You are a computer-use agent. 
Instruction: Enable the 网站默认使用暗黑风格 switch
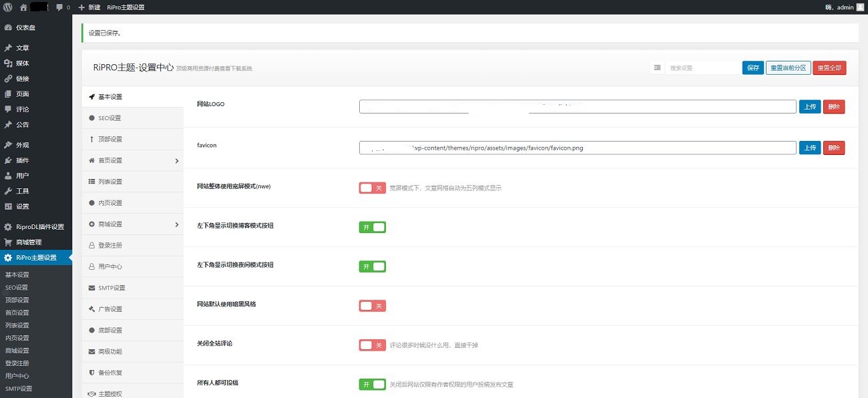pyautogui.click(x=372, y=306)
